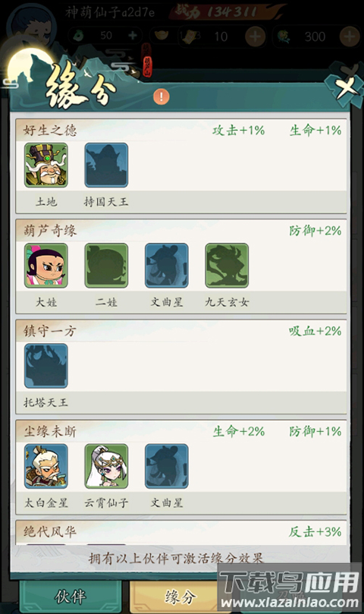Tap 九天玄女 silhouette icon
This screenshot has width=364, height=614.
(x=227, y=266)
